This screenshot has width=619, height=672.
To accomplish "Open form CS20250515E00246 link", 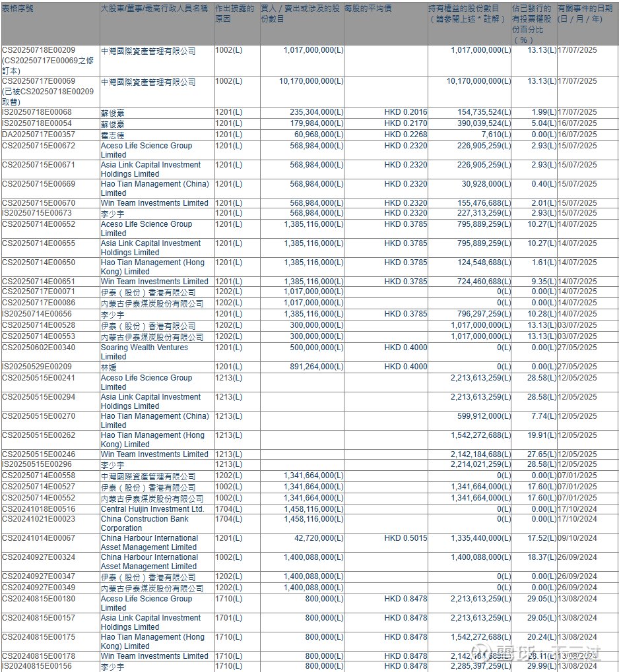I will click(x=39, y=454).
